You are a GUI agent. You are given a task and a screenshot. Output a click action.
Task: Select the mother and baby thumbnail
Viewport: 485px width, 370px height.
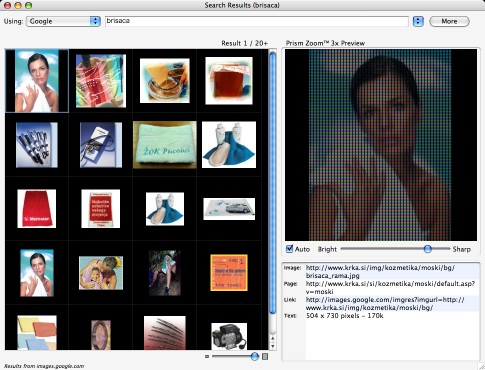coord(101,273)
